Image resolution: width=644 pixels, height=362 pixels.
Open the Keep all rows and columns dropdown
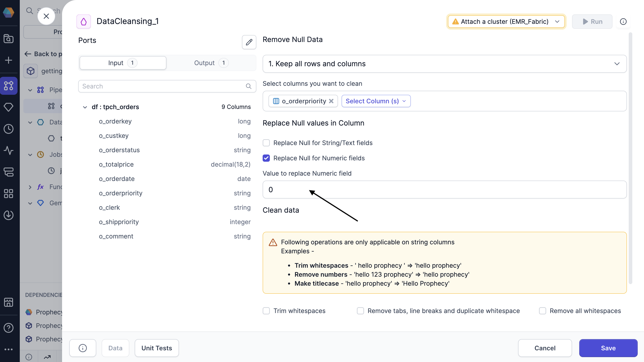pos(444,64)
